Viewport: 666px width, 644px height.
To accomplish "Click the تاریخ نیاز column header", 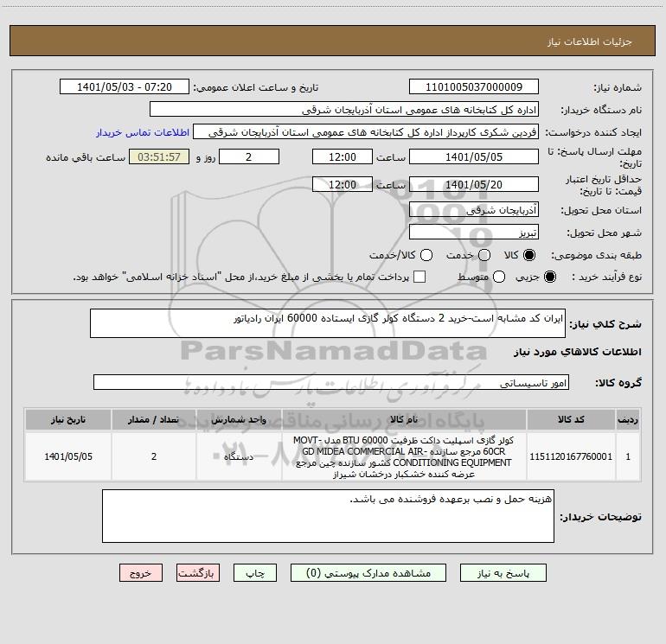I will click(68, 420).
